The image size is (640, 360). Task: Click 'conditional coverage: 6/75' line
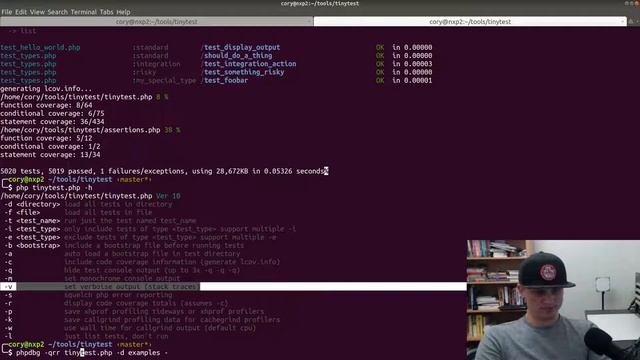tap(52, 113)
